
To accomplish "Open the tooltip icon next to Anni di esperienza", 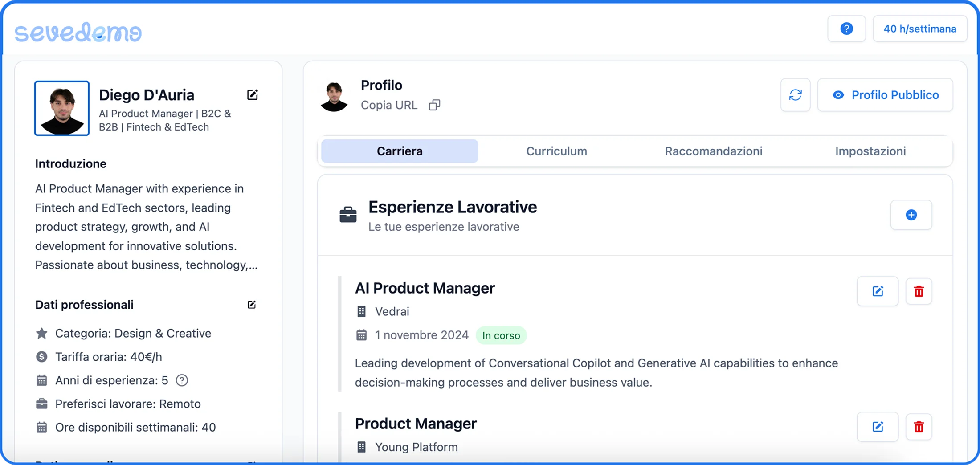I will [181, 380].
